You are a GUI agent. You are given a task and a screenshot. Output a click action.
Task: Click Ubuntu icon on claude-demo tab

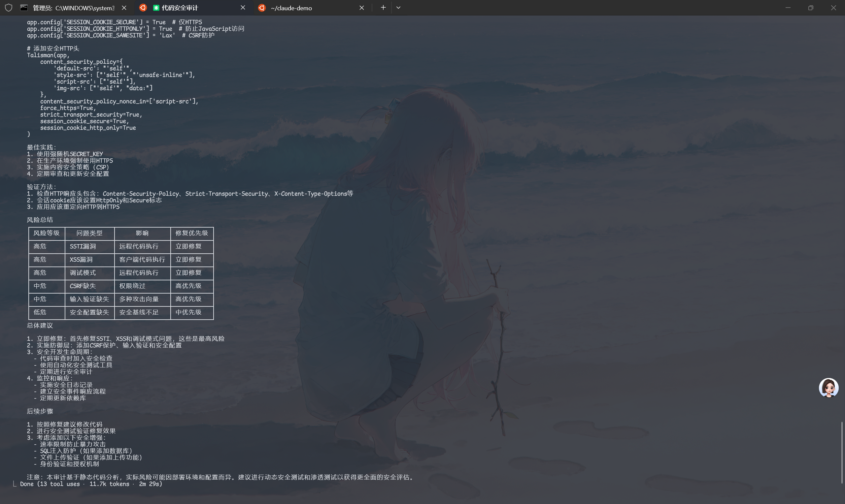(x=262, y=8)
